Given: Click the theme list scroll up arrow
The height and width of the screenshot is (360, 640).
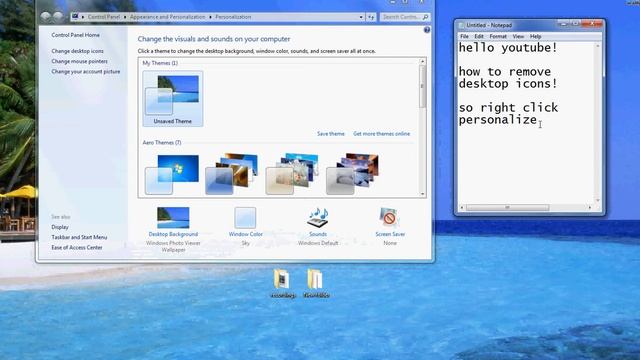Looking at the screenshot, I should point(422,62).
